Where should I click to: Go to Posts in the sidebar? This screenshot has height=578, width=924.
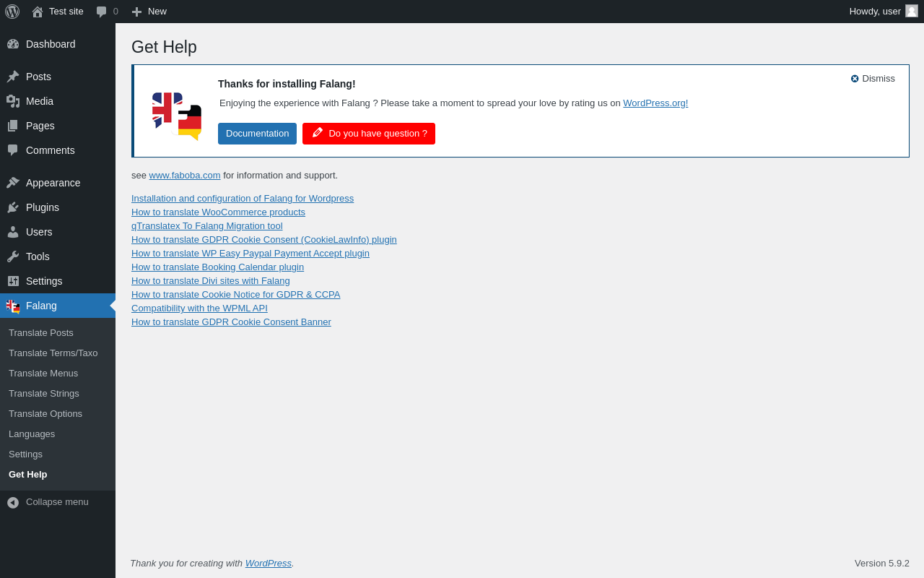58,77
